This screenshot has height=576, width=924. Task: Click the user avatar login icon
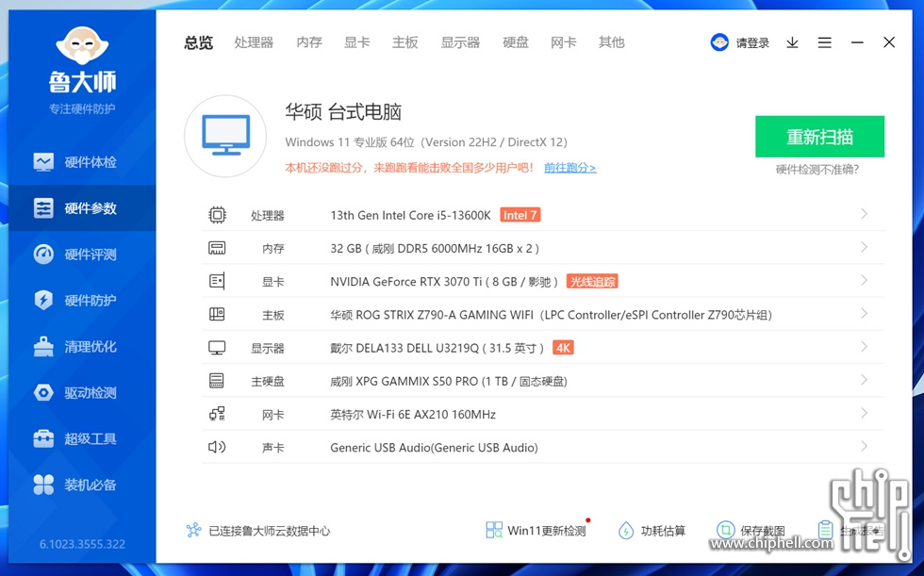pyautogui.click(x=719, y=42)
